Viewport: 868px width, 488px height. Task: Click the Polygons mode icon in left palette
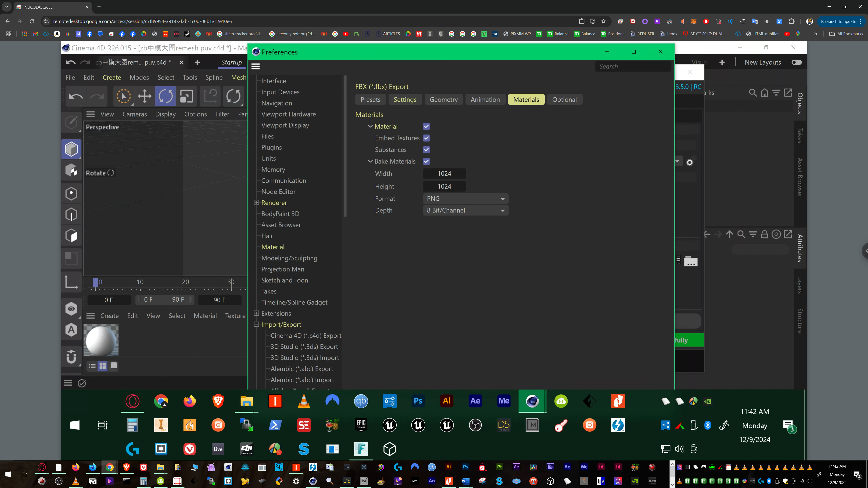[71, 236]
